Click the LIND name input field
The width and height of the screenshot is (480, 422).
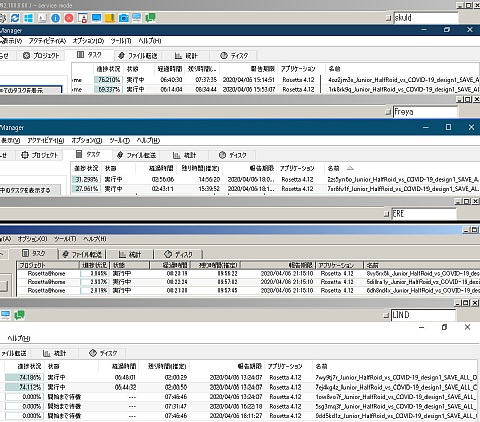click(423, 315)
